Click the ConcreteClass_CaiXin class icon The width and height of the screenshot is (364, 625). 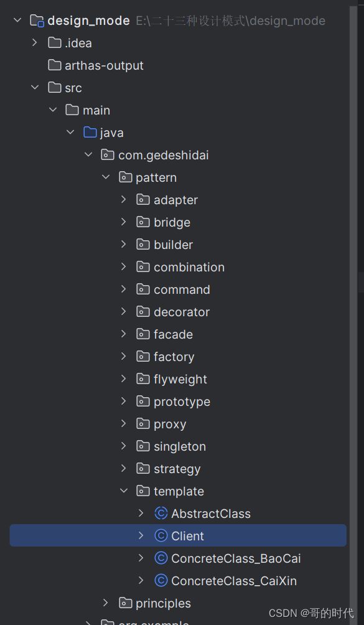[161, 581]
